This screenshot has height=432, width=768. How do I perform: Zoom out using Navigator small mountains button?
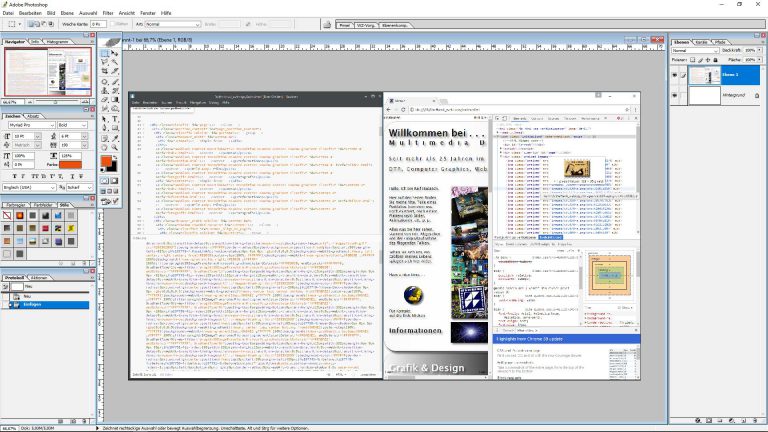[x=30, y=102]
